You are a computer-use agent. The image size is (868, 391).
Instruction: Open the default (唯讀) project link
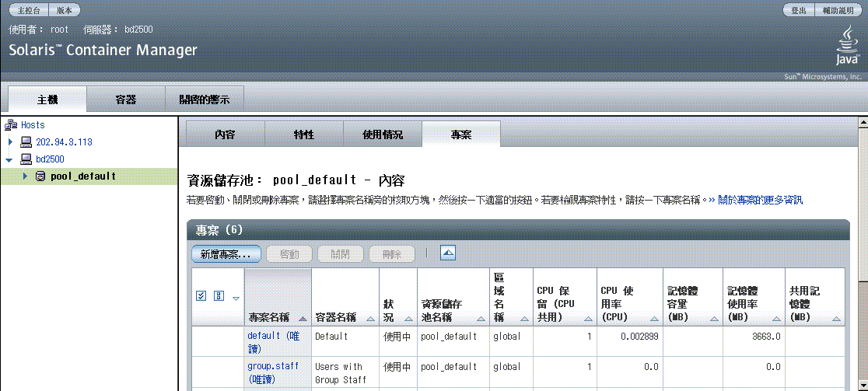click(273, 342)
